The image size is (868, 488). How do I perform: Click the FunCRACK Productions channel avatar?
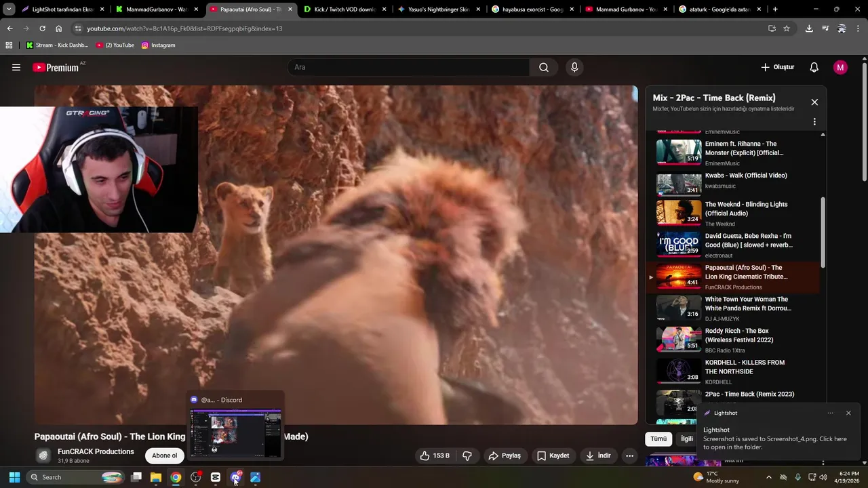(43, 455)
